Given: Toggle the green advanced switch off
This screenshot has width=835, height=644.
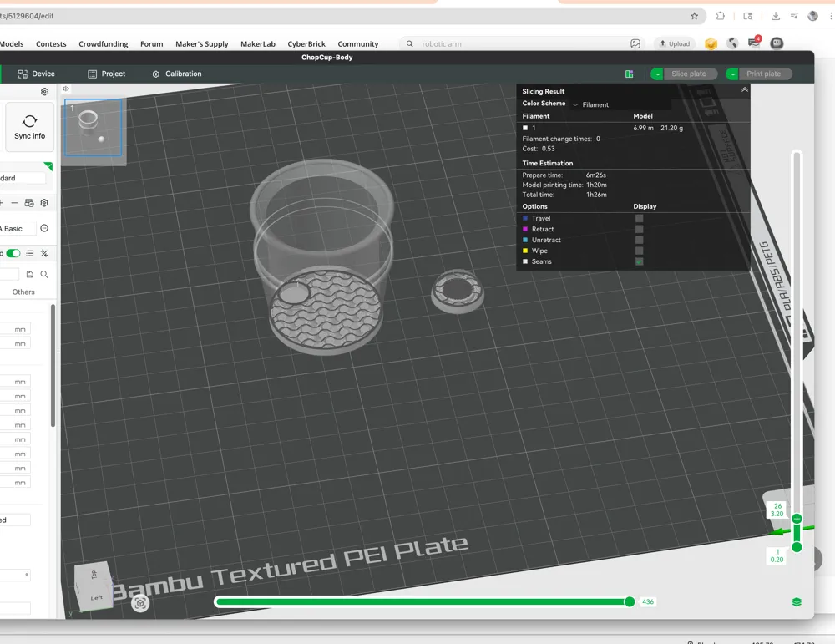Looking at the screenshot, I should (13, 253).
